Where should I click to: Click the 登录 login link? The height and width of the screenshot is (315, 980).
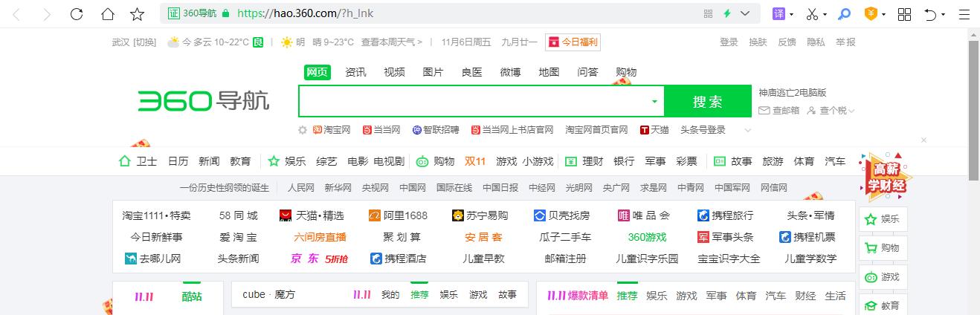729,42
